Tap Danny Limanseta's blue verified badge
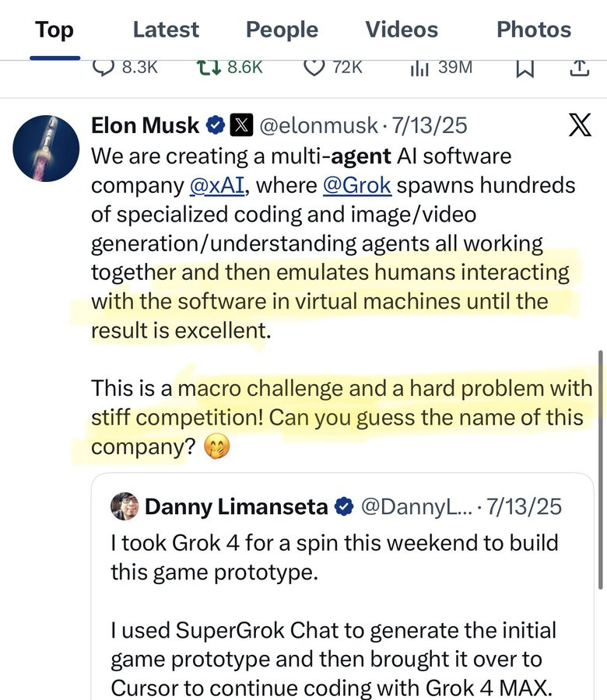Image resolution: width=607 pixels, height=700 pixels. (344, 507)
